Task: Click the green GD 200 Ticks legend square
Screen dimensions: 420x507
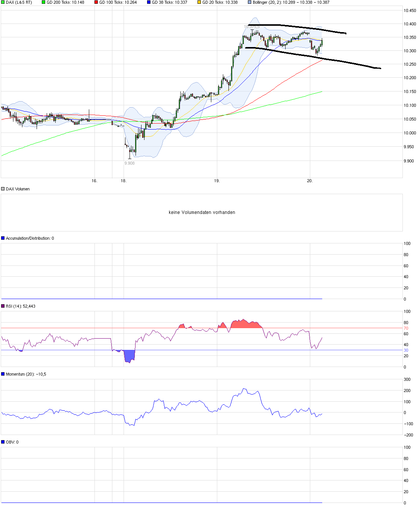Action: 43,2
